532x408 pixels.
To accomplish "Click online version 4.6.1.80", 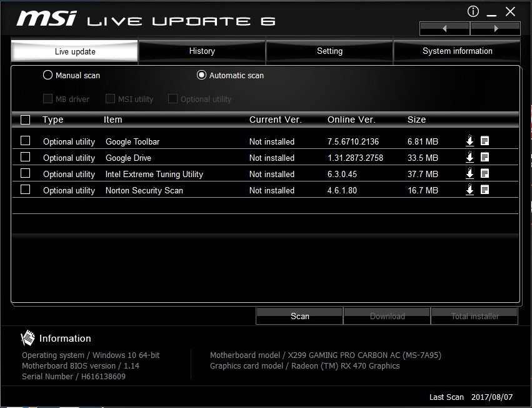I will click(x=342, y=190).
